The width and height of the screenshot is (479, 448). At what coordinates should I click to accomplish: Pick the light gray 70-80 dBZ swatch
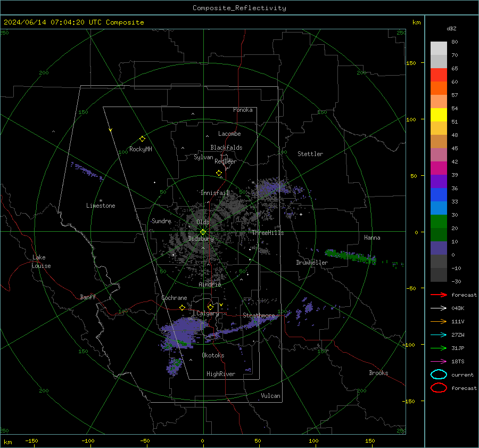439,48
